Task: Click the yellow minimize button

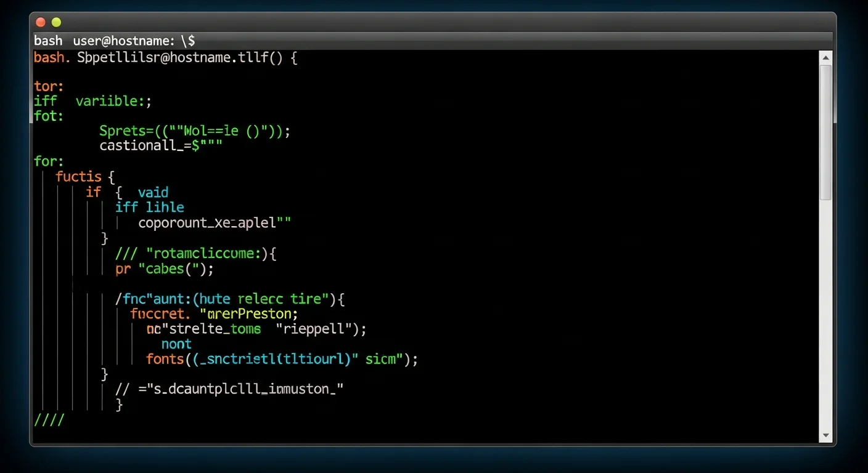Action: pos(56,22)
